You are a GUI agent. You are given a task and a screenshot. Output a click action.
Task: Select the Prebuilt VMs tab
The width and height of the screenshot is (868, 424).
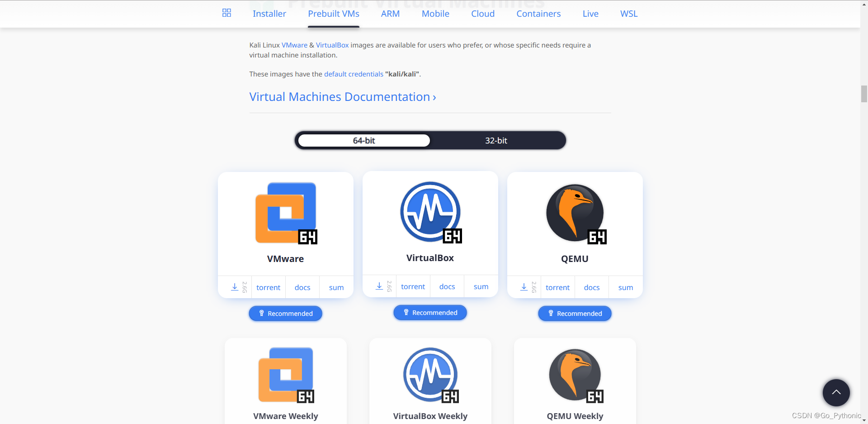[334, 14]
